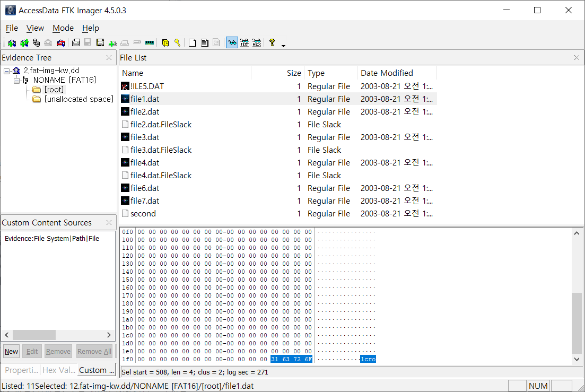585x392 pixels.
Task: Click the Remove All button
Action: pyautogui.click(x=94, y=351)
